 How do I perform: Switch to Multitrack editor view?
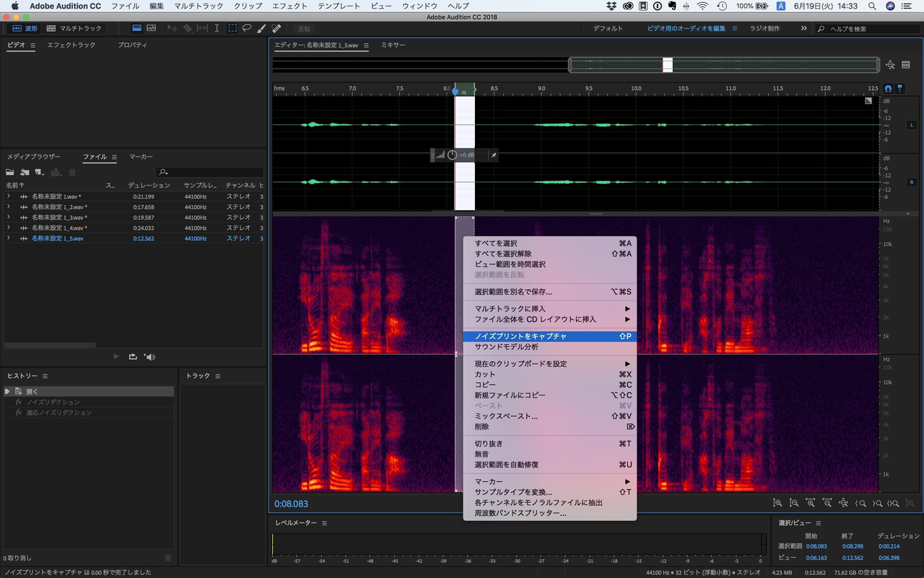[x=74, y=28]
